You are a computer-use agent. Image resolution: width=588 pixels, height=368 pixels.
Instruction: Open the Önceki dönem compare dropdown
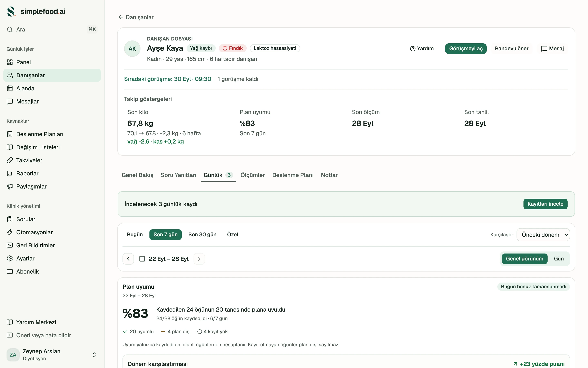tap(543, 235)
